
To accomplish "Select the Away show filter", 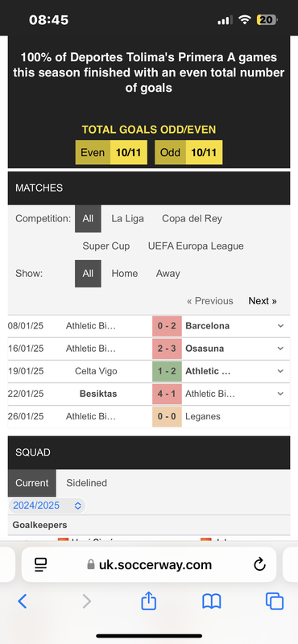I will coord(168,274).
